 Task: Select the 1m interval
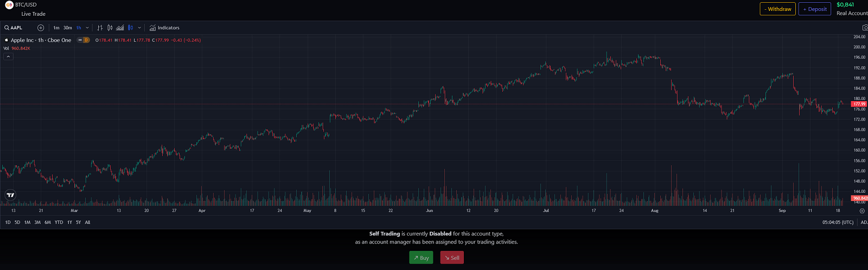56,28
